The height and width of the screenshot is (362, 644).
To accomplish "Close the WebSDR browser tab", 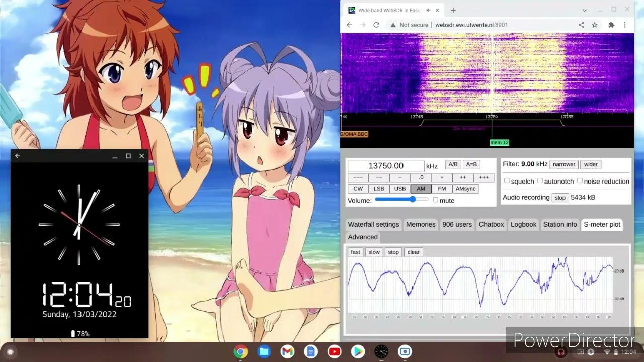I will [437, 10].
